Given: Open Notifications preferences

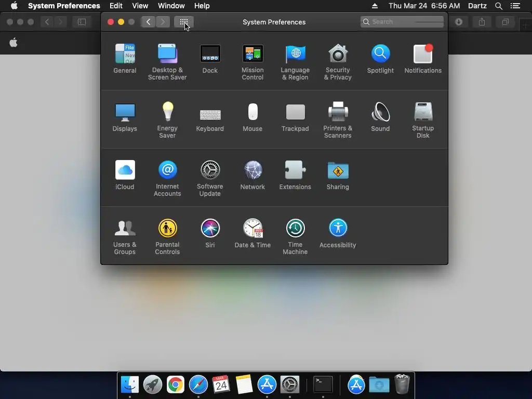Looking at the screenshot, I should click(x=423, y=59).
